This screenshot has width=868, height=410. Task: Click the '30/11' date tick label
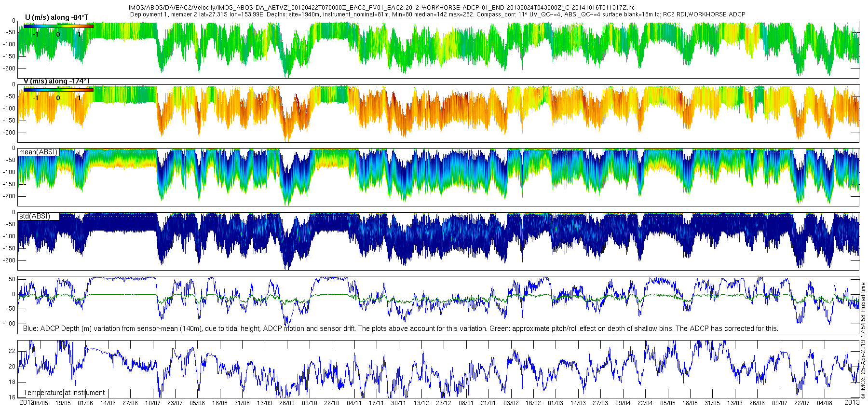(x=399, y=403)
